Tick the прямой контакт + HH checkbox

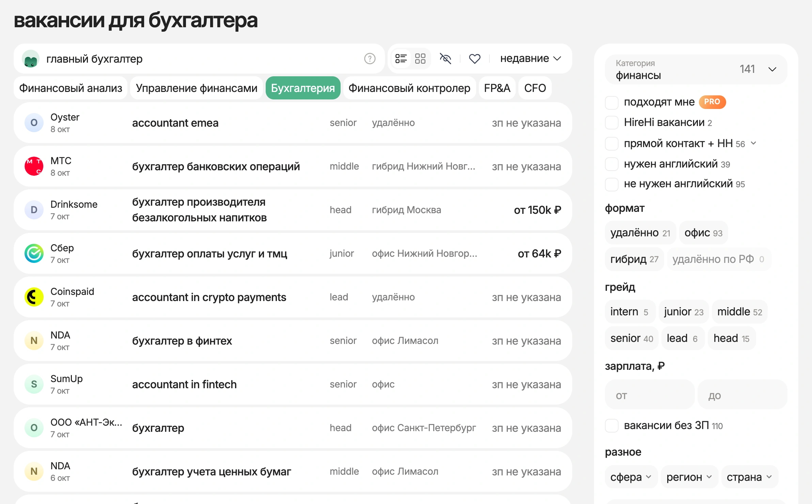point(612,143)
